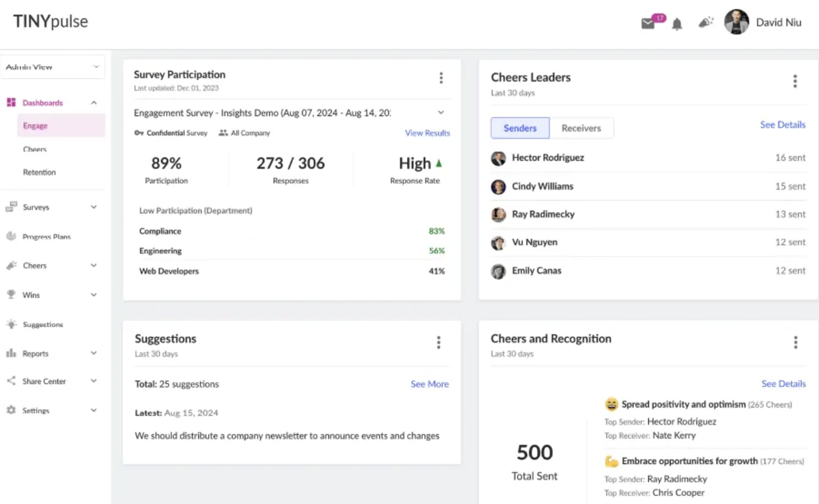Viewport: 819px width, 504px height.
Task: Click David Niu's profile avatar
Action: [736, 22]
